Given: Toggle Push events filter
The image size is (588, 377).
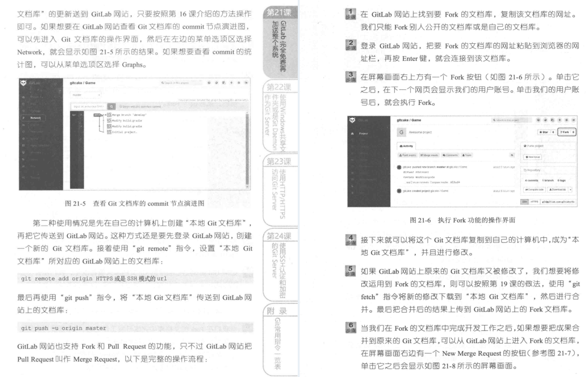Looking at the screenshot, I should (407, 155).
